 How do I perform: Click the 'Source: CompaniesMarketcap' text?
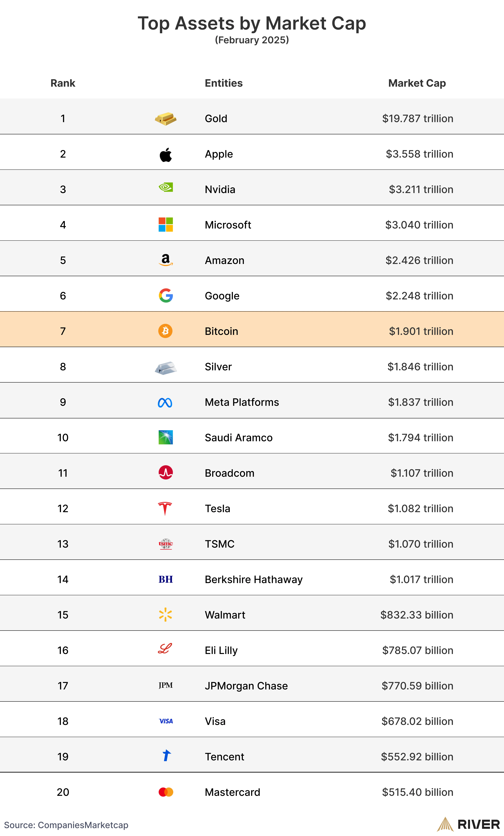click(x=66, y=825)
